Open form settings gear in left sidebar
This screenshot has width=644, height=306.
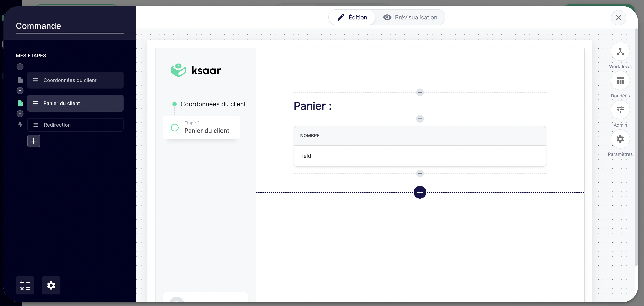(51, 285)
